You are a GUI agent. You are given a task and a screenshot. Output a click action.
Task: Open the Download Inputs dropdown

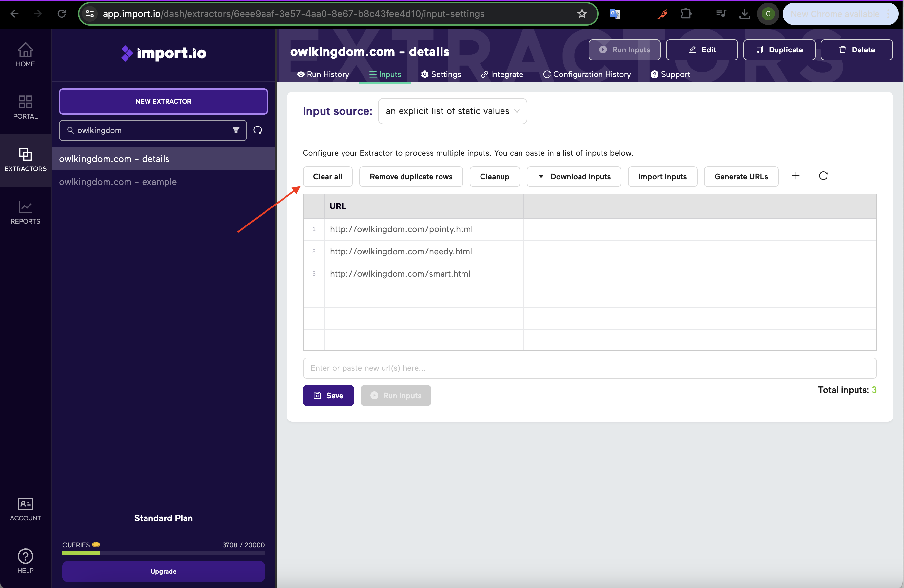tap(574, 177)
